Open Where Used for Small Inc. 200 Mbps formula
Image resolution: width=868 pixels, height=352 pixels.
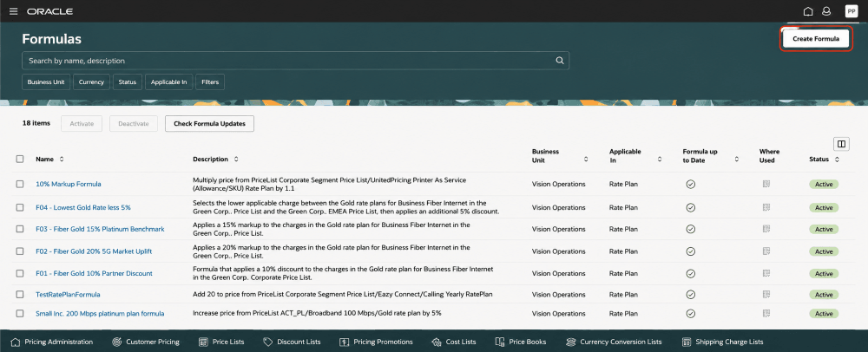(766, 313)
